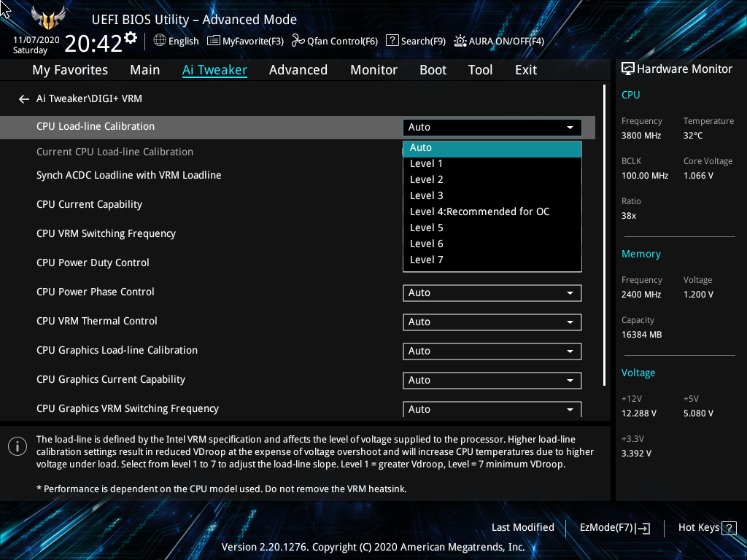Viewport: 747px width, 560px height.
Task: Open CPU Graphics Current Capability dropdown
Action: 492,381
